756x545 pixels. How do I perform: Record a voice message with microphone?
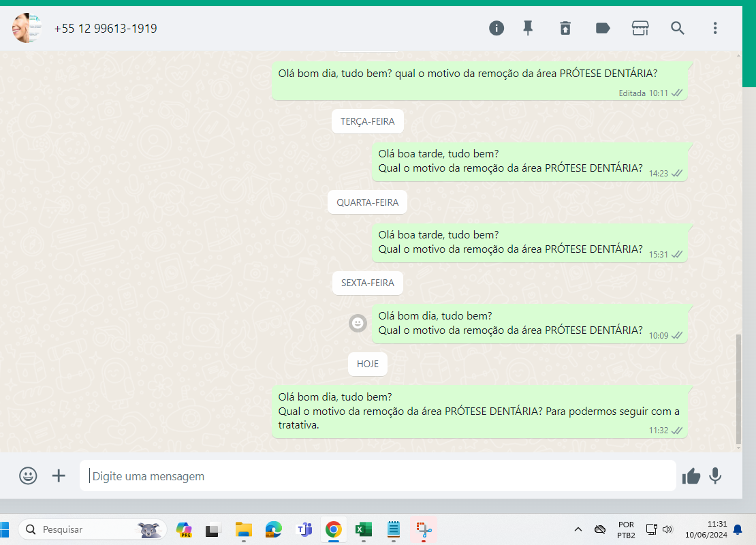pos(715,476)
